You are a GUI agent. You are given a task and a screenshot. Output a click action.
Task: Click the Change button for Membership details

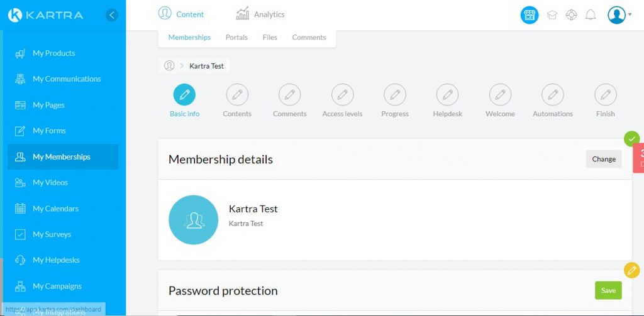(x=604, y=159)
